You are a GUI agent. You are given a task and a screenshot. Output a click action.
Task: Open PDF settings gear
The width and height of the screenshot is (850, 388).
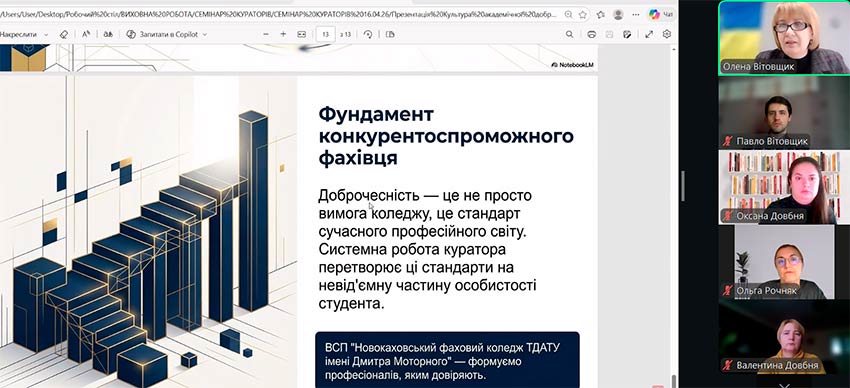[x=667, y=34]
